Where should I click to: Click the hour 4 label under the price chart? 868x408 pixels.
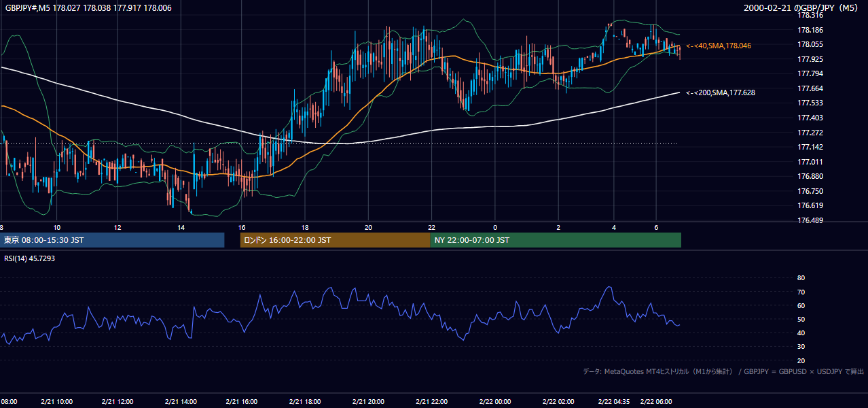[614, 227]
